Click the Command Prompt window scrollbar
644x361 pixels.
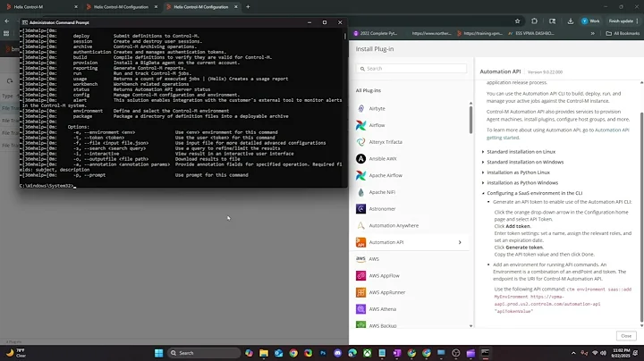point(345,36)
